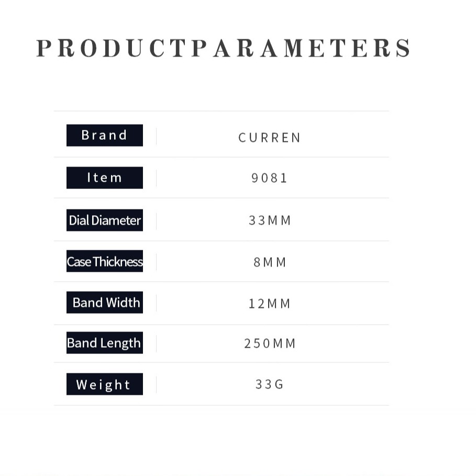Click the Dial Diameter label
476x476 pixels.
104,220
